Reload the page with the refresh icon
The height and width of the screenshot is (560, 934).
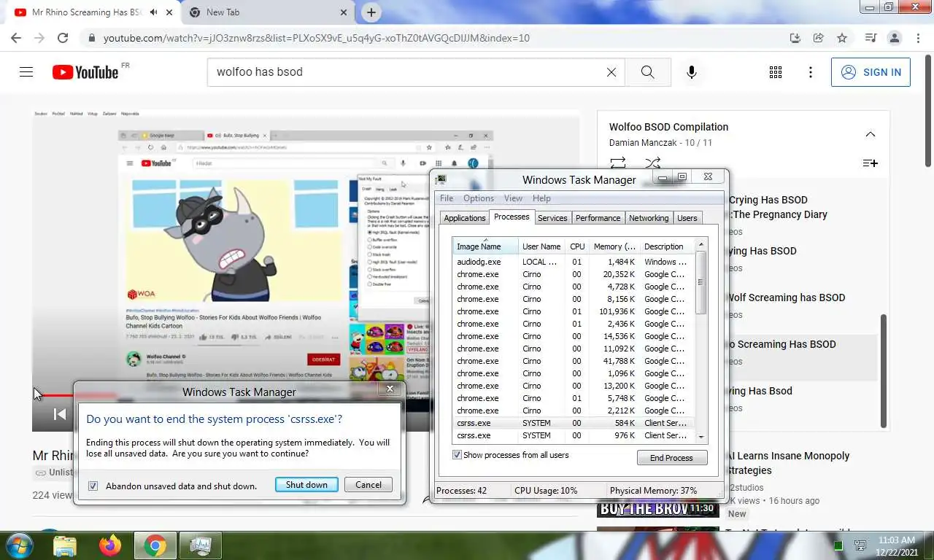63,38
